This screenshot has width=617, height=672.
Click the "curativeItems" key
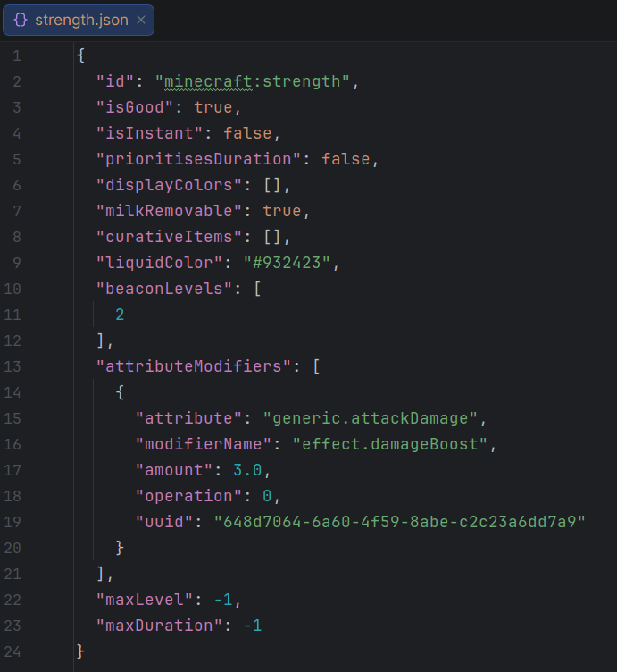169,237
